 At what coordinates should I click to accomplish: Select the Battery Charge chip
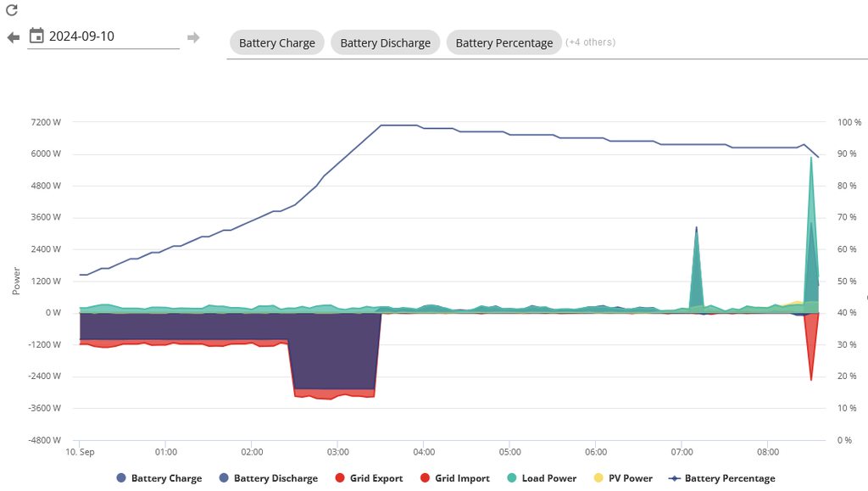click(x=276, y=43)
